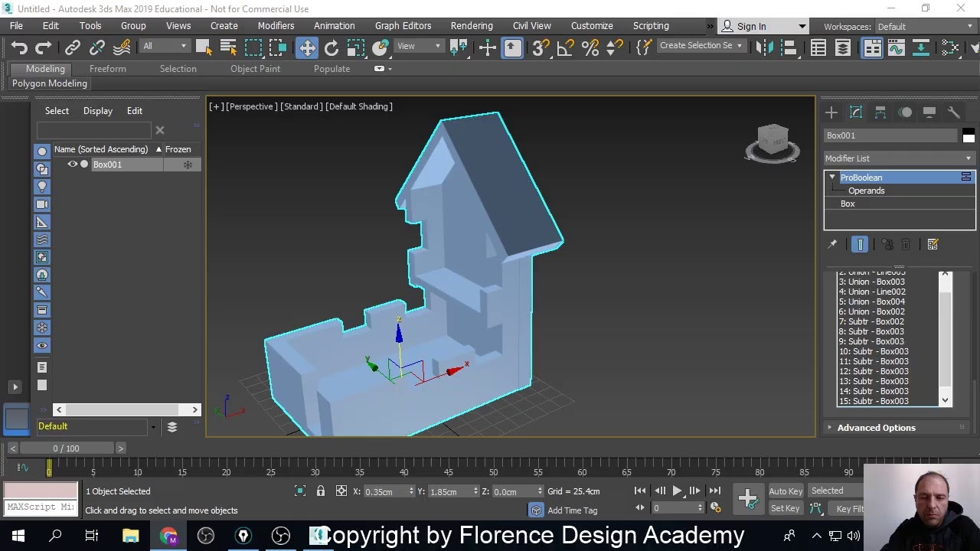980x551 pixels.
Task: Click the Set Keys plus button
Action: 748,499
